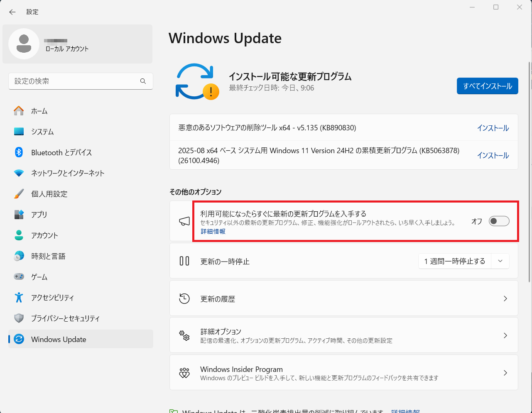The width and height of the screenshot is (532, 413).
Task: Click the large update status sync icon
Action: (x=197, y=81)
